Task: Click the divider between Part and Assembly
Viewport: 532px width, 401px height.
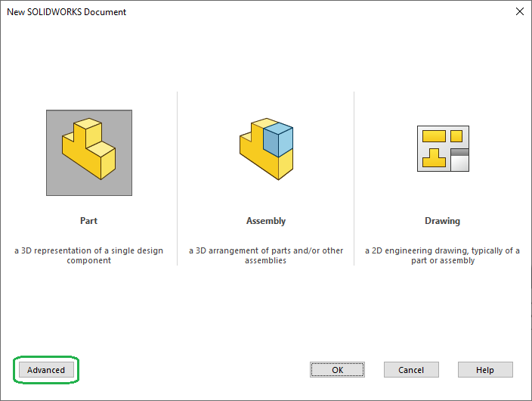Action: click(177, 179)
